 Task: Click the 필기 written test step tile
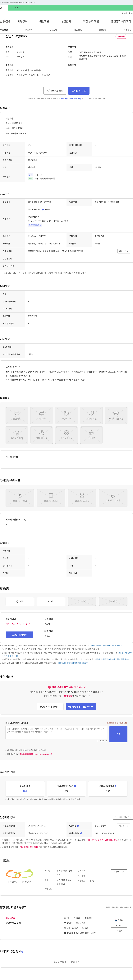[82, 601]
